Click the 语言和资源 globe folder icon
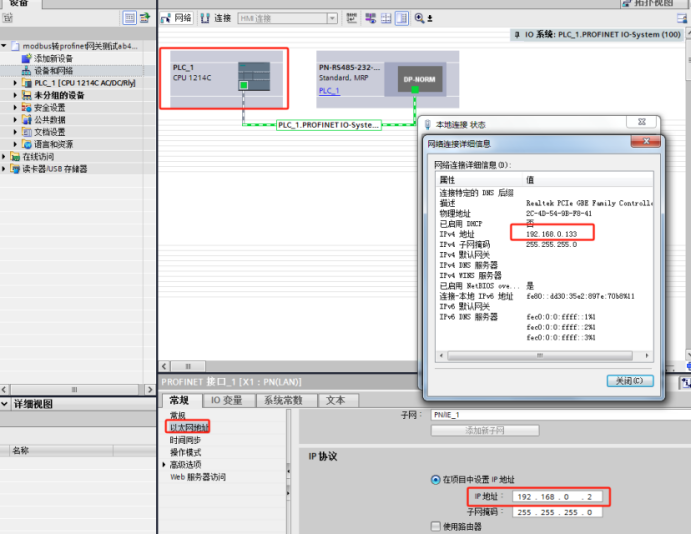Image resolution: width=692 pixels, height=535 pixels. (26, 144)
